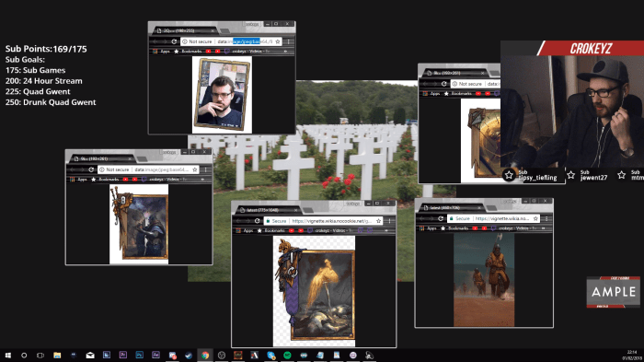Open Spotify from taskbar
The height and width of the screenshot is (362, 644).
(x=287, y=355)
